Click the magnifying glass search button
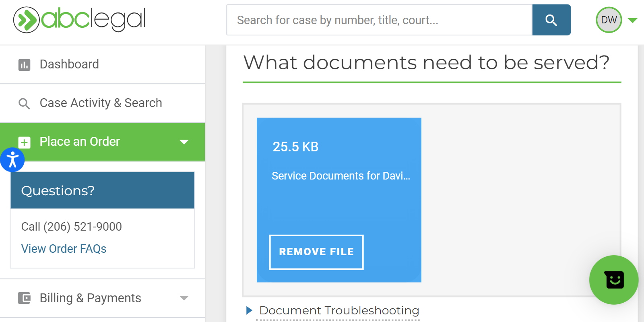Screen dimensions: 644x322 tap(551, 20)
